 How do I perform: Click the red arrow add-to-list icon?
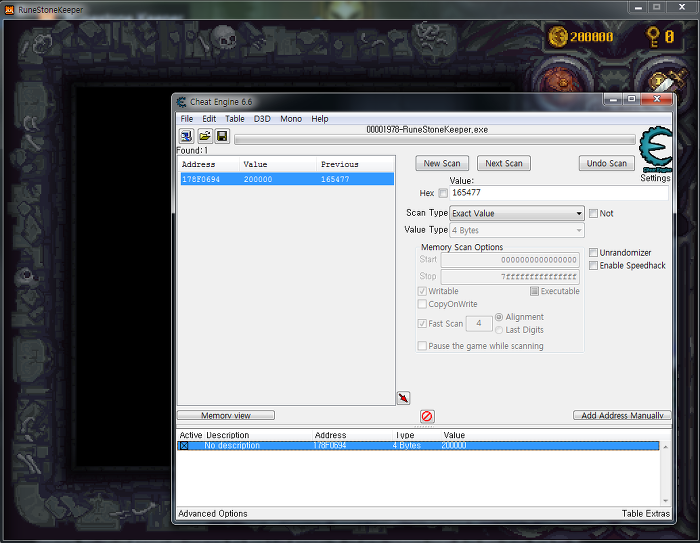(404, 398)
